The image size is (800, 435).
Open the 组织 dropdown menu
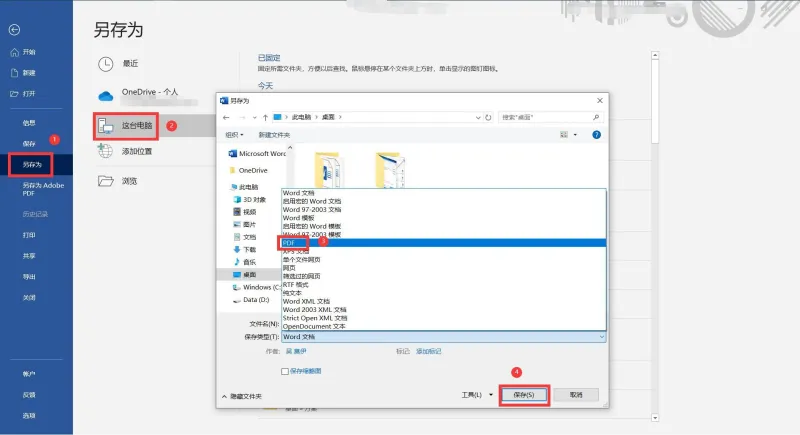pos(234,135)
